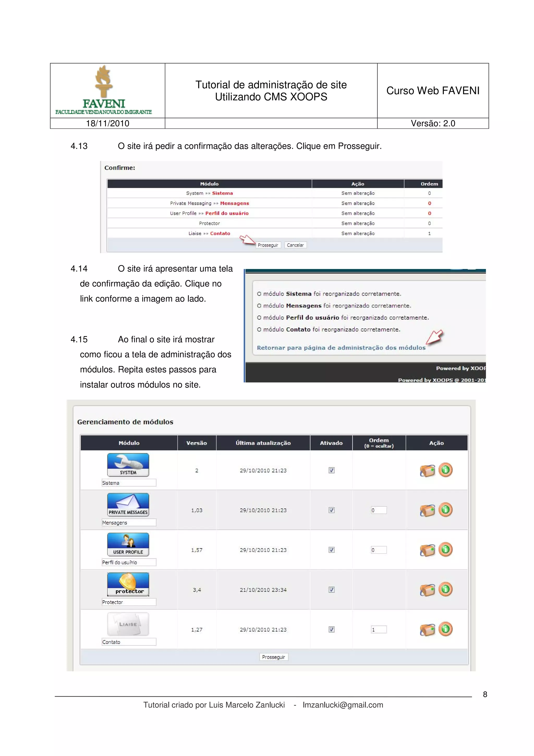Click the lmzanlucki@gmail.com email address

click(x=343, y=705)
